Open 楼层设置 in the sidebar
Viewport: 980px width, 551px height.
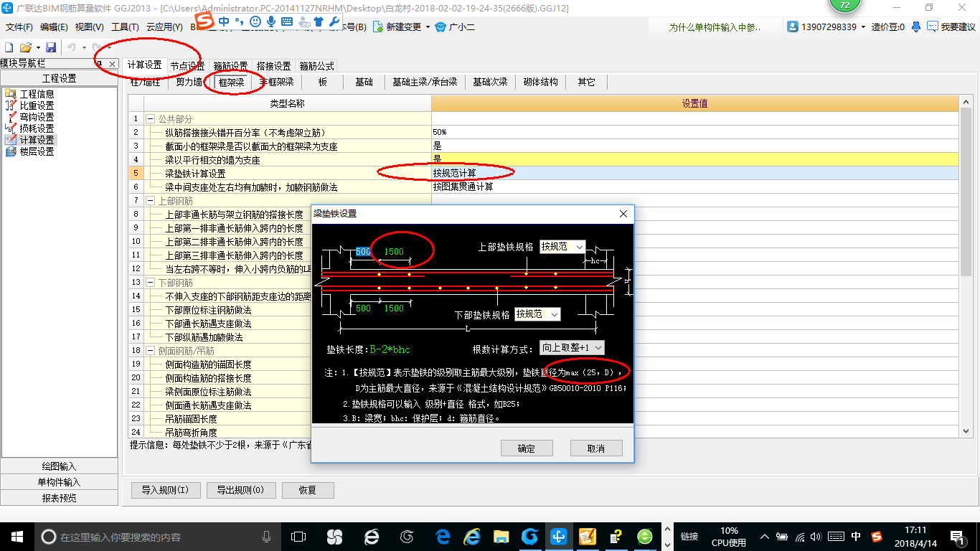37,151
